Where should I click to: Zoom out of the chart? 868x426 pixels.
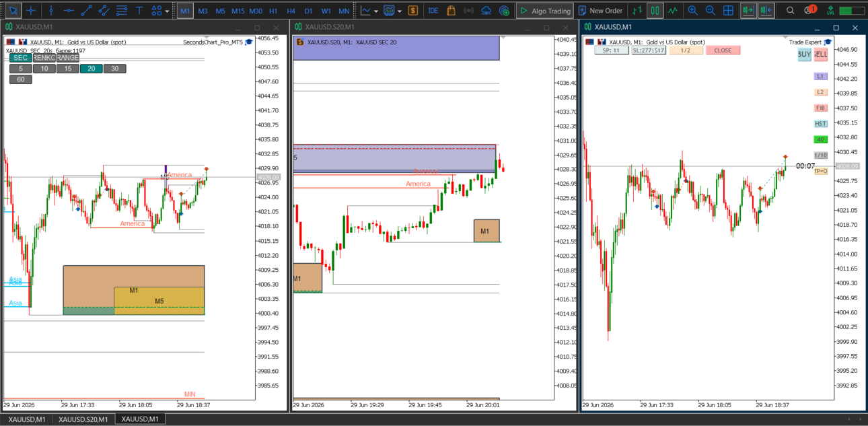point(710,11)
